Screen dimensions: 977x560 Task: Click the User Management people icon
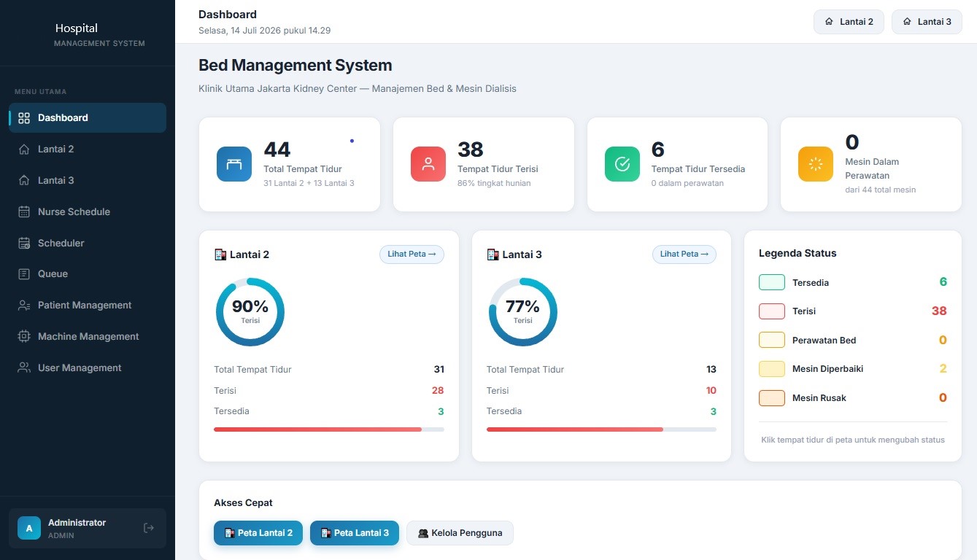[x=24, y=368]
